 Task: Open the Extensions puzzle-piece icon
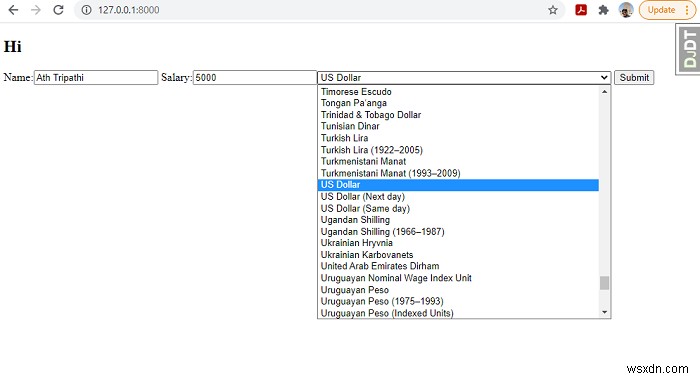(x=604, y=10)
